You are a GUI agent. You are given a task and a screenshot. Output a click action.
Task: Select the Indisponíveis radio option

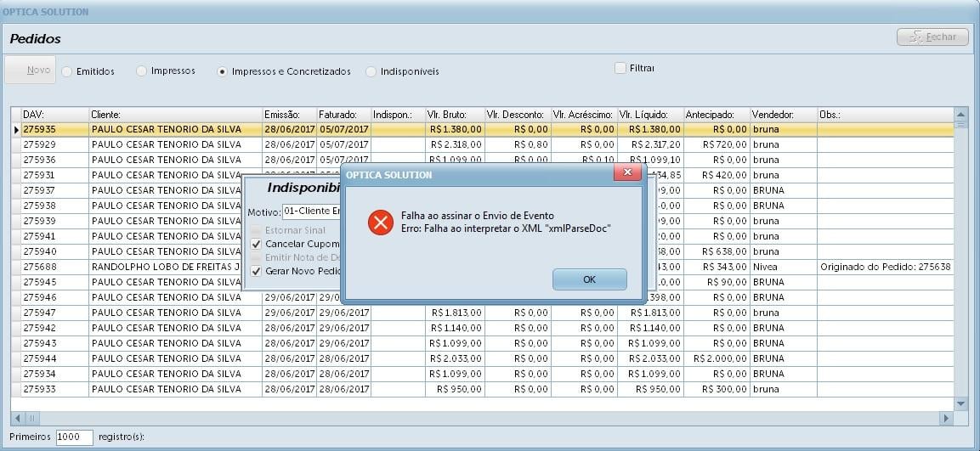[x=371, y=72]
